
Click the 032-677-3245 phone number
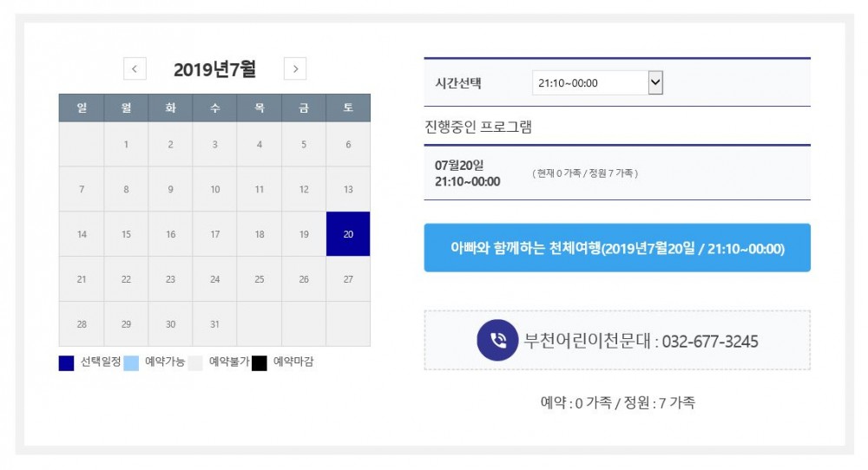(x=710, y=342)
